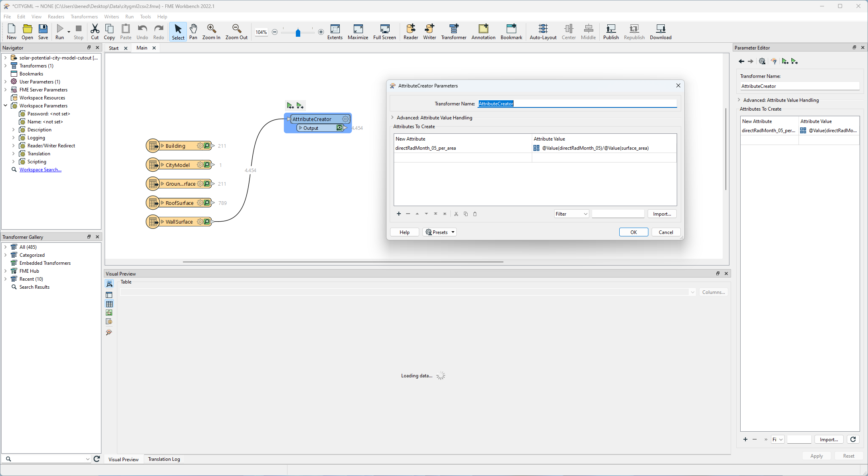This screenshot has width=868, height=476.
Task: Click the zoom slider plus button
Action: [321, 32]
